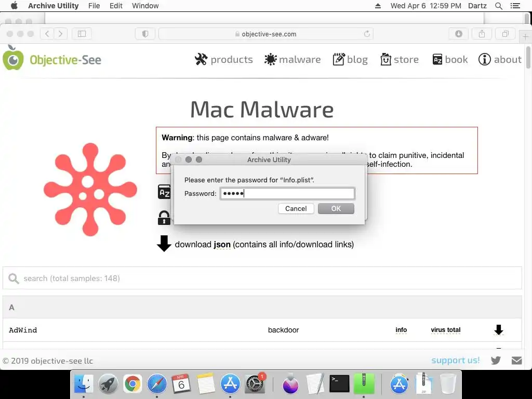Focus the Password field in dialog
This screenshot has height=399, width=532.
(287, 193)
